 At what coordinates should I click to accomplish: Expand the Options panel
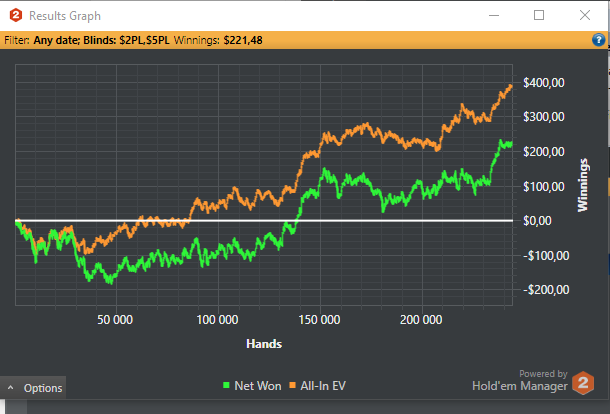[33, 388]
